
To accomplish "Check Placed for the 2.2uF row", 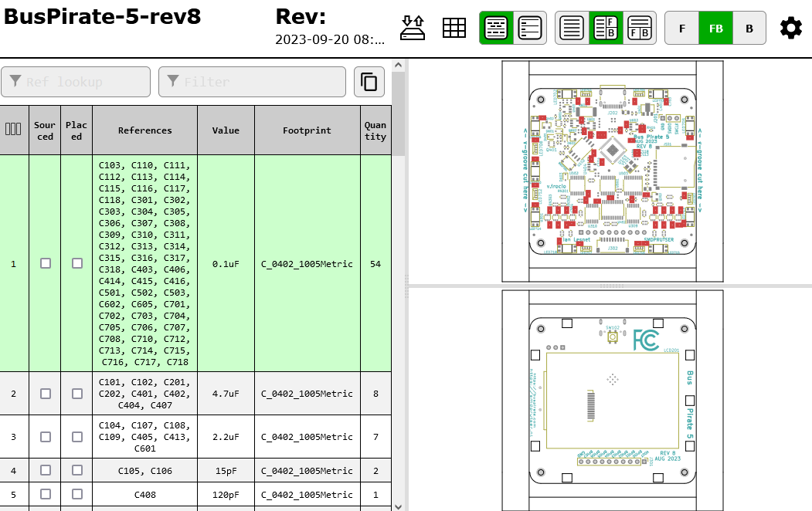I will click(77, 437).
